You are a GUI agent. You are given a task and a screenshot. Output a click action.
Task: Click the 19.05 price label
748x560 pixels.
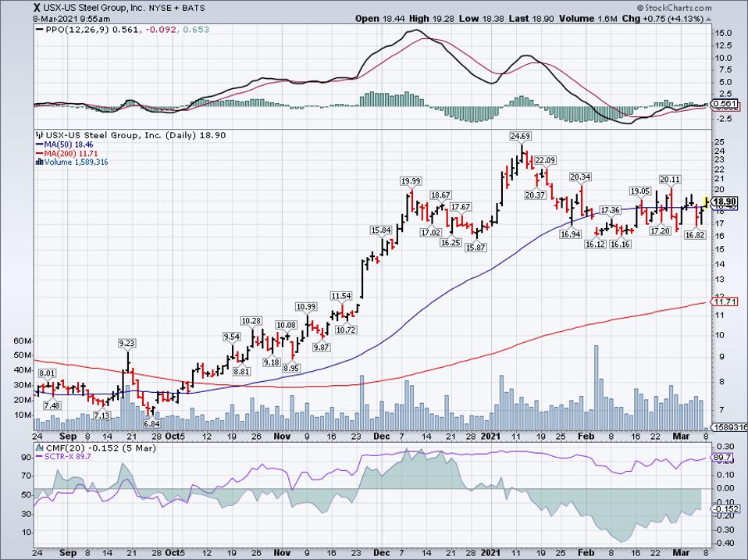point(640,191)
